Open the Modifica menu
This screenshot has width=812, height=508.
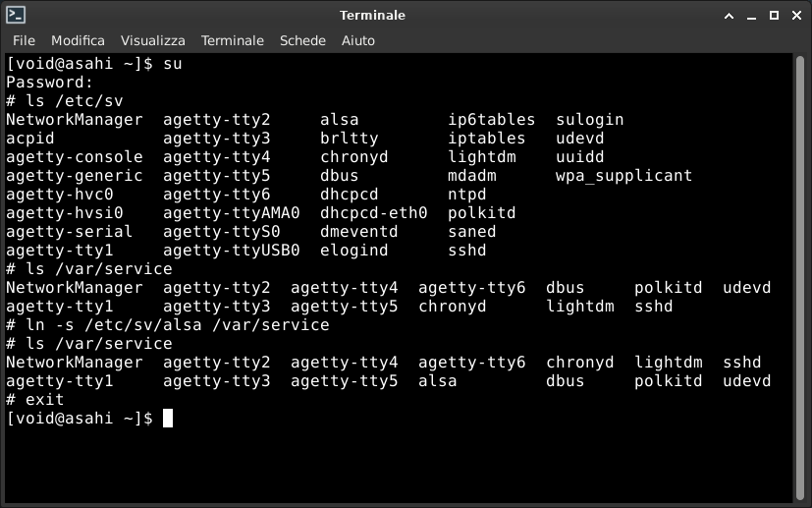click(78, 40)
